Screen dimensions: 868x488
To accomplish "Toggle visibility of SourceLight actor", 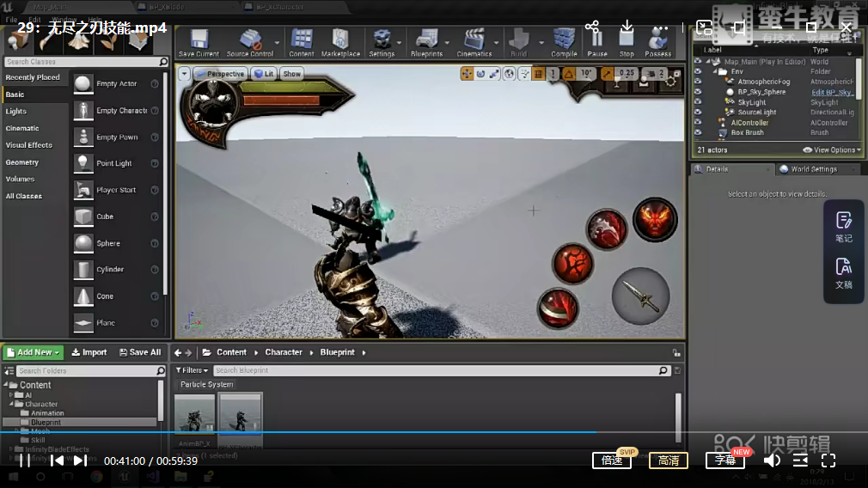I will tap(698, 112).
